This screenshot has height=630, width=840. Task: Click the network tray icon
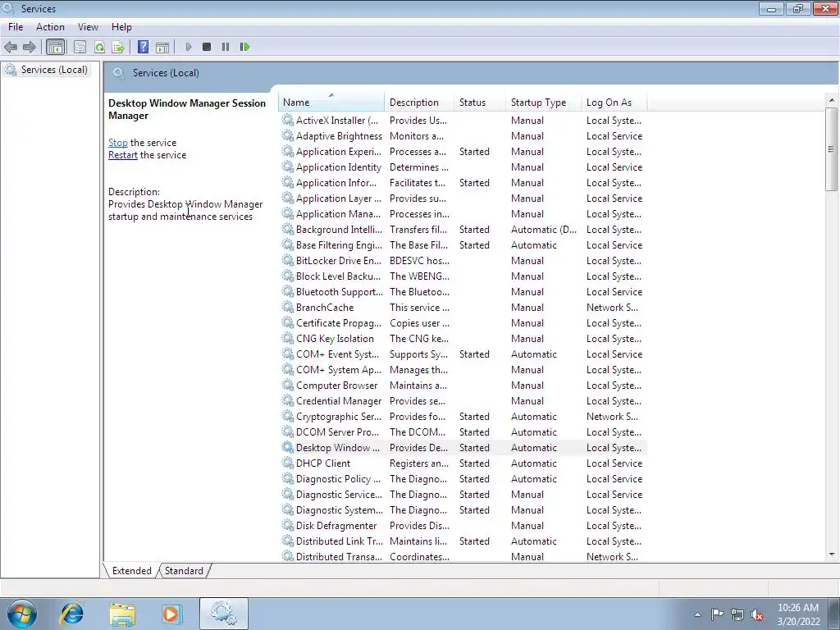coord(737,615)
